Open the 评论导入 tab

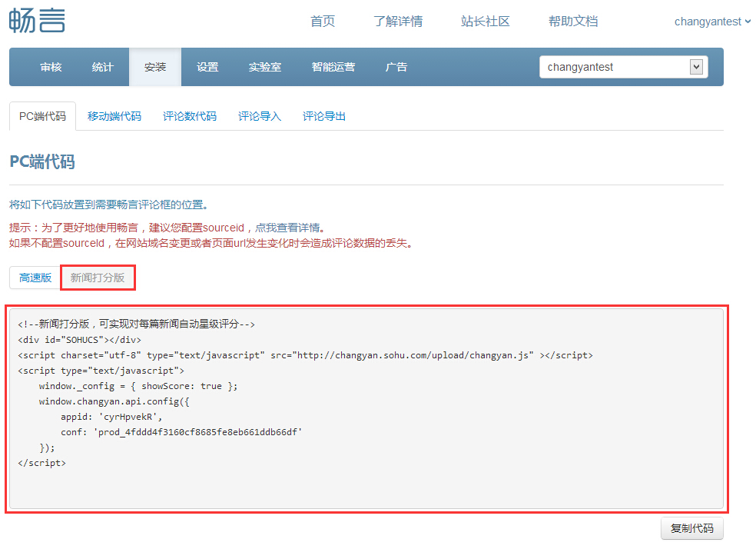point(260,117)
